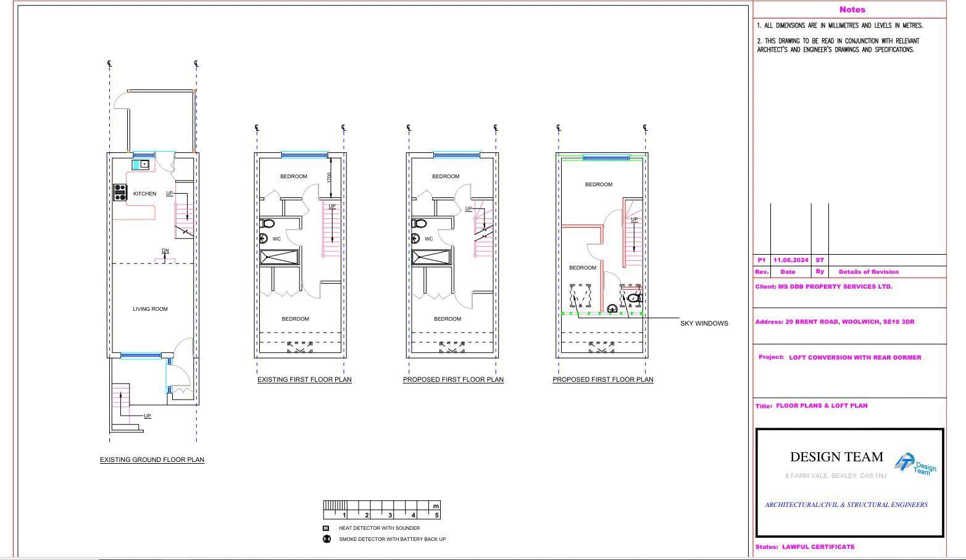This screenshot has width=966, height=560.
Task: Select the smoke detector with battery backup symbol
Action: pos(325,538)
